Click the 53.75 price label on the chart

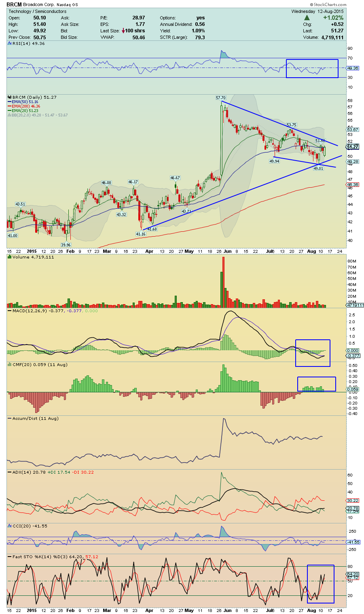coord(292,125)
